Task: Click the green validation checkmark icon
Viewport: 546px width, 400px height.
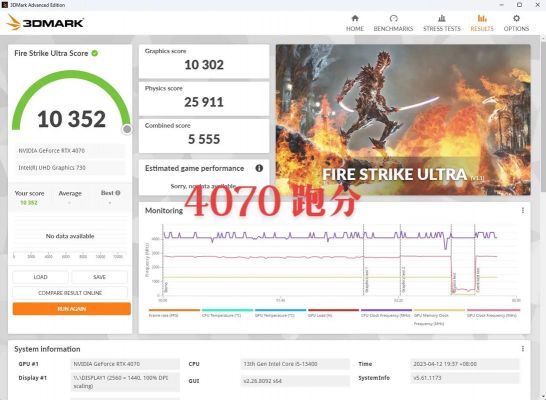Action: coord(95,53)
